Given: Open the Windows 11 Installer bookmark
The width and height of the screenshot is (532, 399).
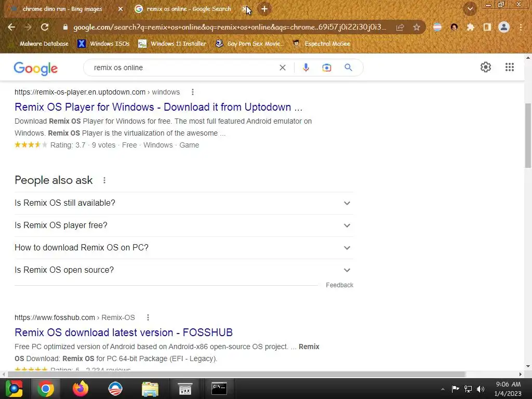Looking at the screenshot, I should 172,44.
